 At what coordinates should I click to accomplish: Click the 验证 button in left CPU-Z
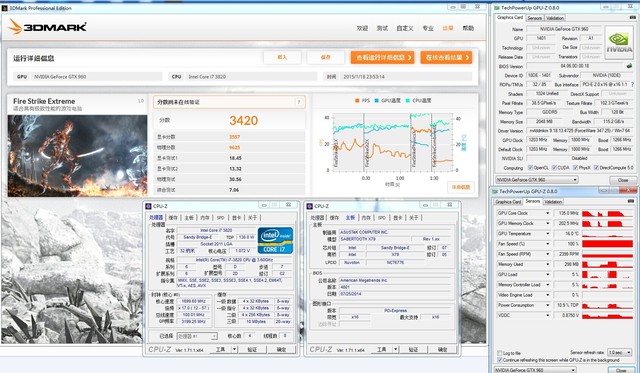click(252, 349)
